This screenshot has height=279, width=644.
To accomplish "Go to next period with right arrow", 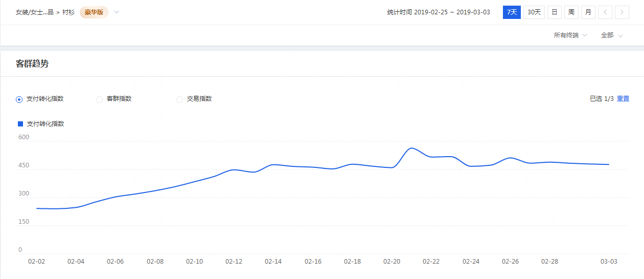I will (622, 12).
